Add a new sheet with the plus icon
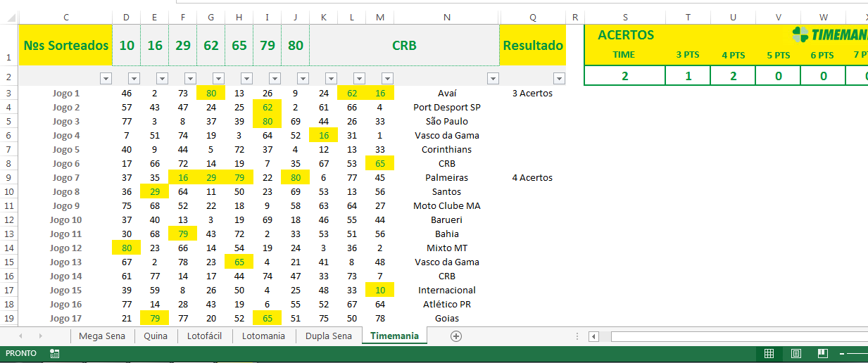 [x=456, y=336]
